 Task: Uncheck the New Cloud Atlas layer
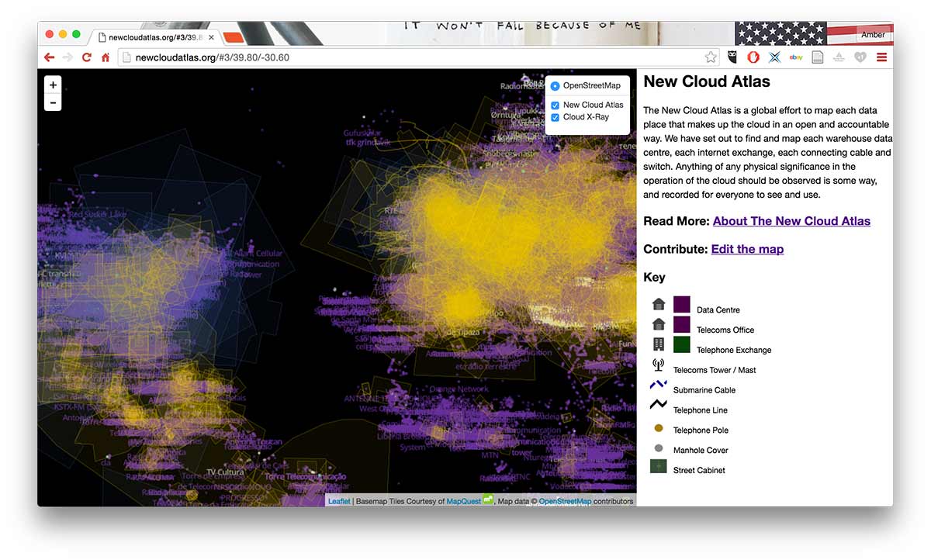click(x=555, y=105)
